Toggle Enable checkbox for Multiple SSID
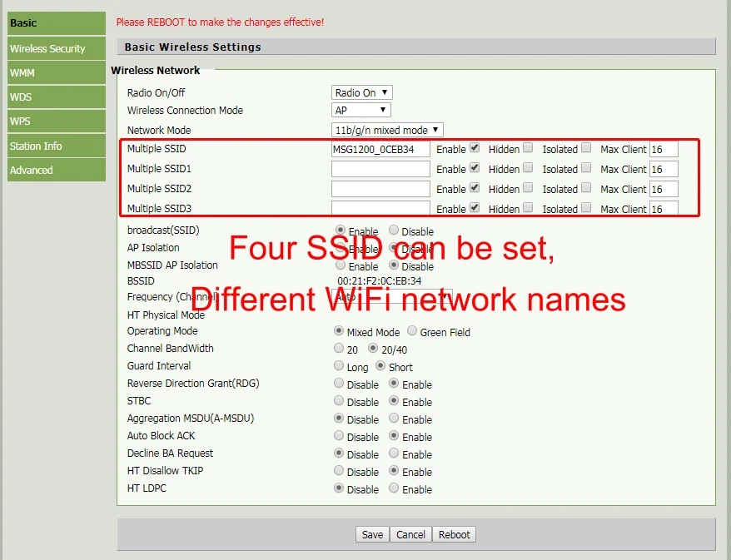The height and width of the screenshot is (560, 731). [x=475, y=147]
